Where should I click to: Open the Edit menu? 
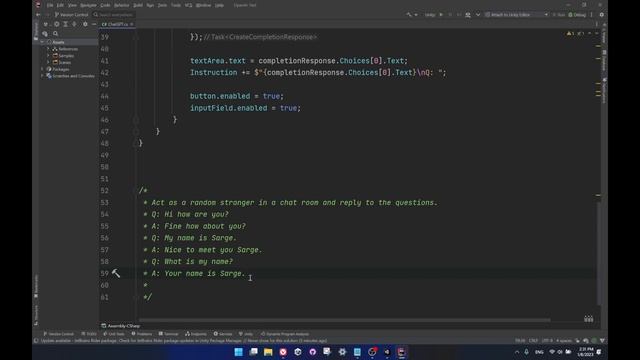(x=60, y=5)
